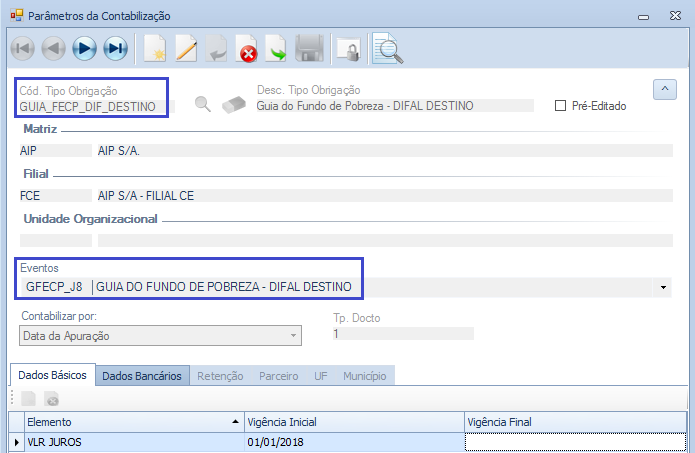Click the application icon in title bar
The image size is (695, 453).
[17, 16]
